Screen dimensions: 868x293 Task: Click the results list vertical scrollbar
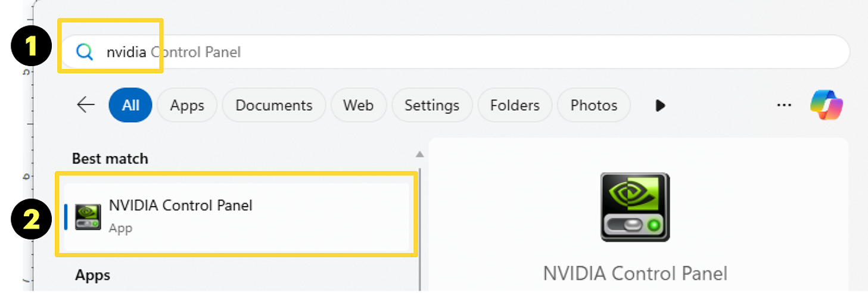tap(419, 226)
